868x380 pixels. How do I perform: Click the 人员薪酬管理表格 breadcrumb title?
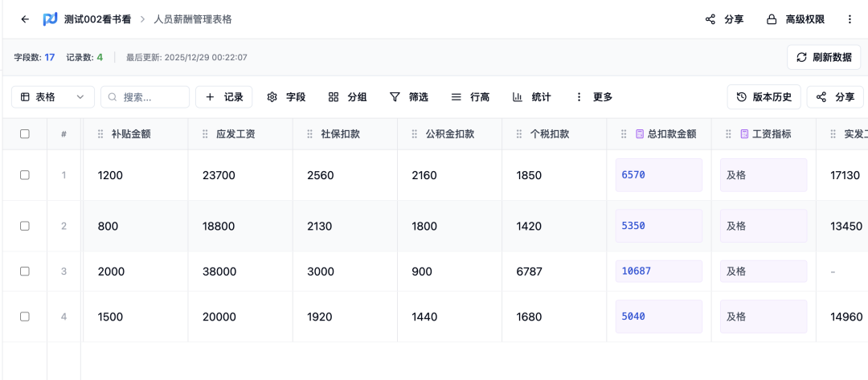pos(193,19)
